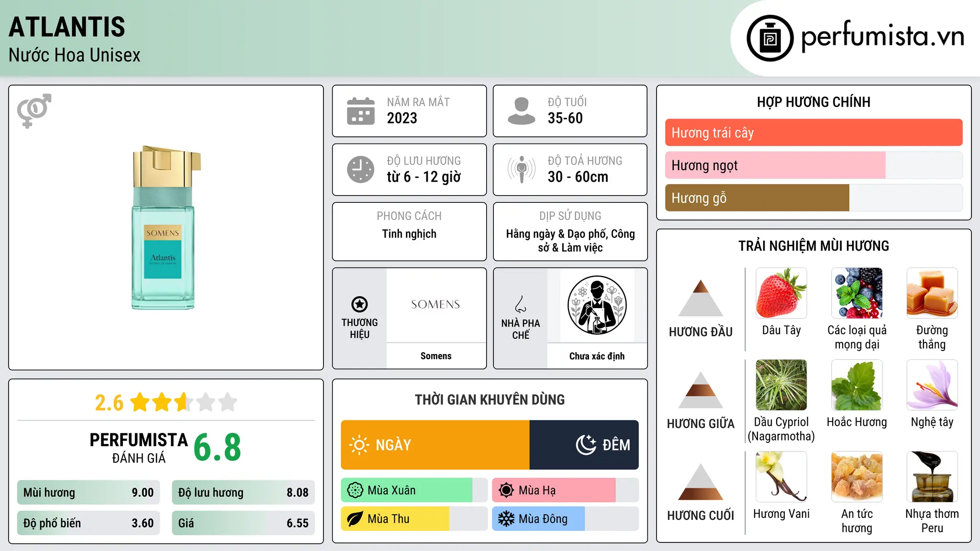The image size is (980, 551).
Task: Click the Trải nghiệm mùi hương heading
Action: [813, 246]
